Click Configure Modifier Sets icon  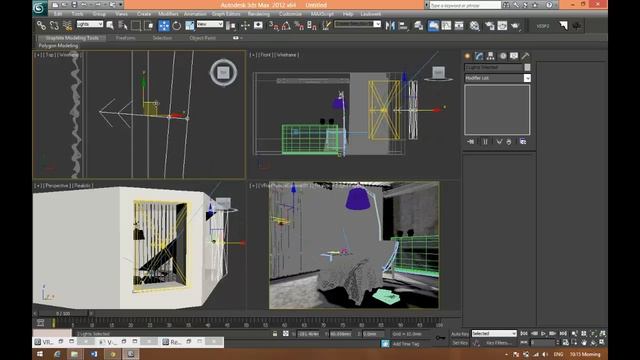(523, 142)
